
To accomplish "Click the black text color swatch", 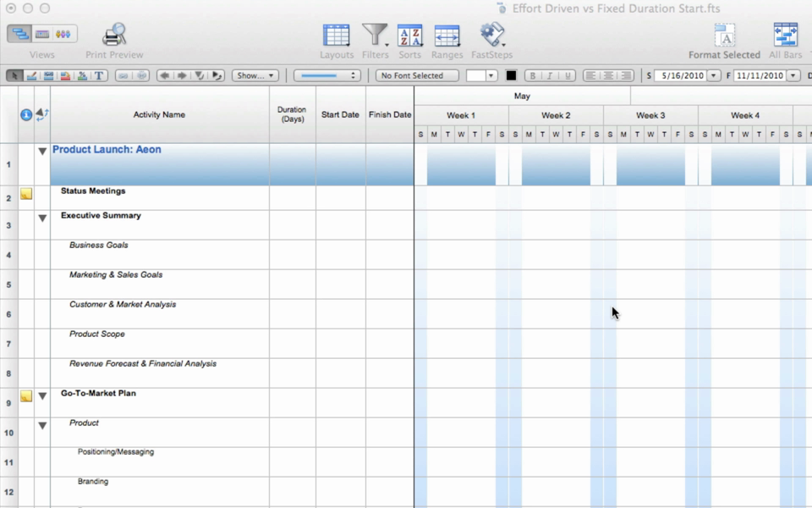I will pyautogui.click(x=511, y=75).
